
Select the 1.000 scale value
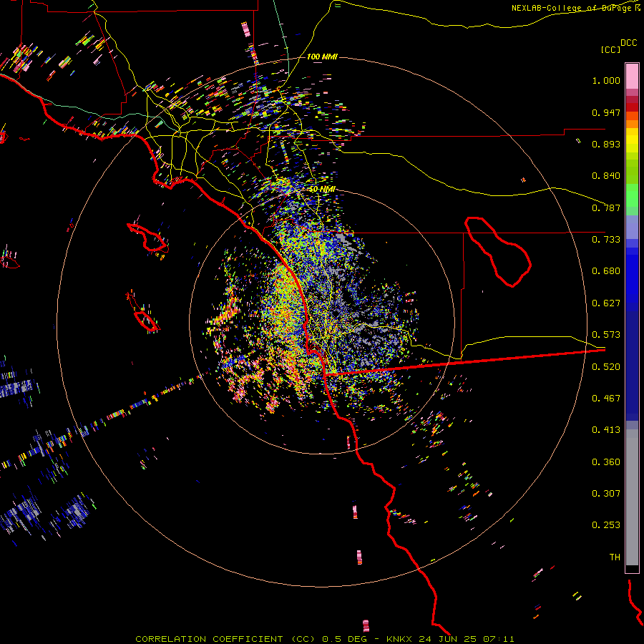click(x=606, y=80)
